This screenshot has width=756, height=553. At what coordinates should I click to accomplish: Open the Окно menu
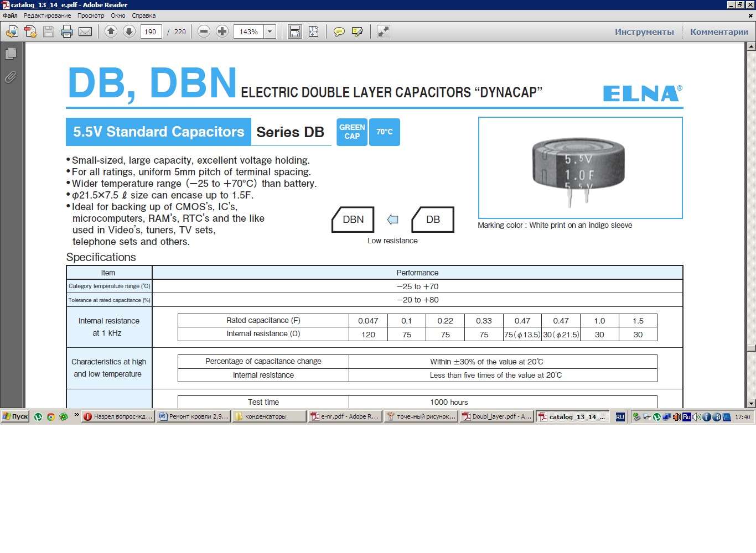pos(118,15)
